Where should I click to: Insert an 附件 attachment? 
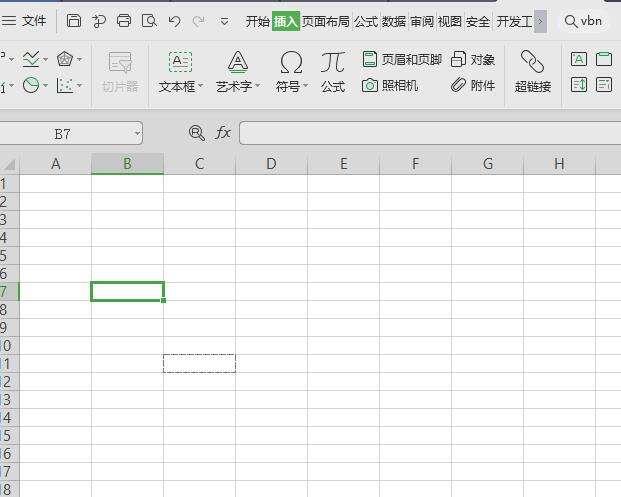point(473,85)
